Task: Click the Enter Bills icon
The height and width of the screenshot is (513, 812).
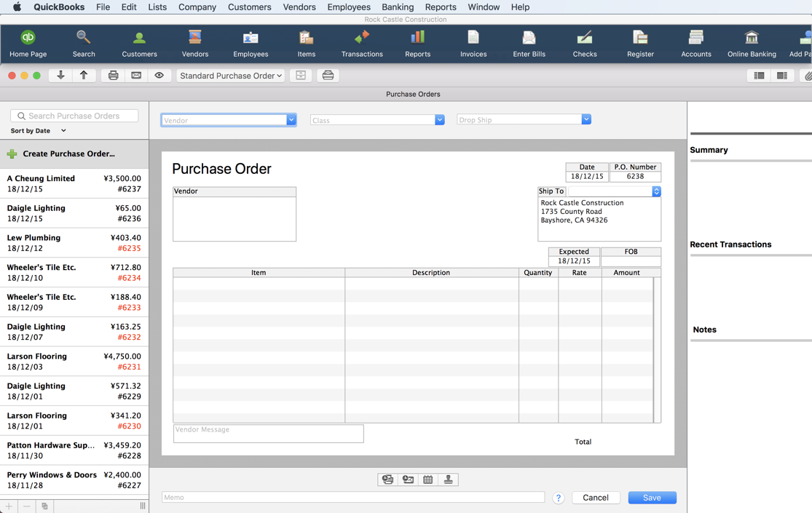Action: click(528, 43)
